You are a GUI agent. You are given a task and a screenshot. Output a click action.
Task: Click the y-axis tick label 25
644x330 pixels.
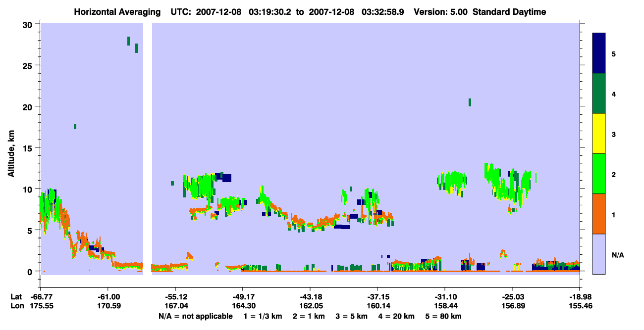(x=29, y=65)
